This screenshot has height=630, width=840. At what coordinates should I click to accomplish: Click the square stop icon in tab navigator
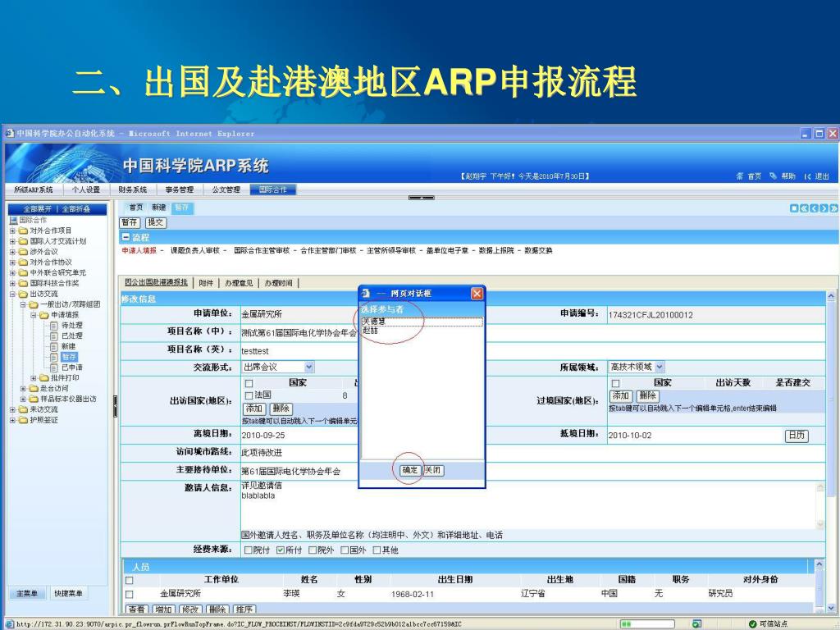794,208
